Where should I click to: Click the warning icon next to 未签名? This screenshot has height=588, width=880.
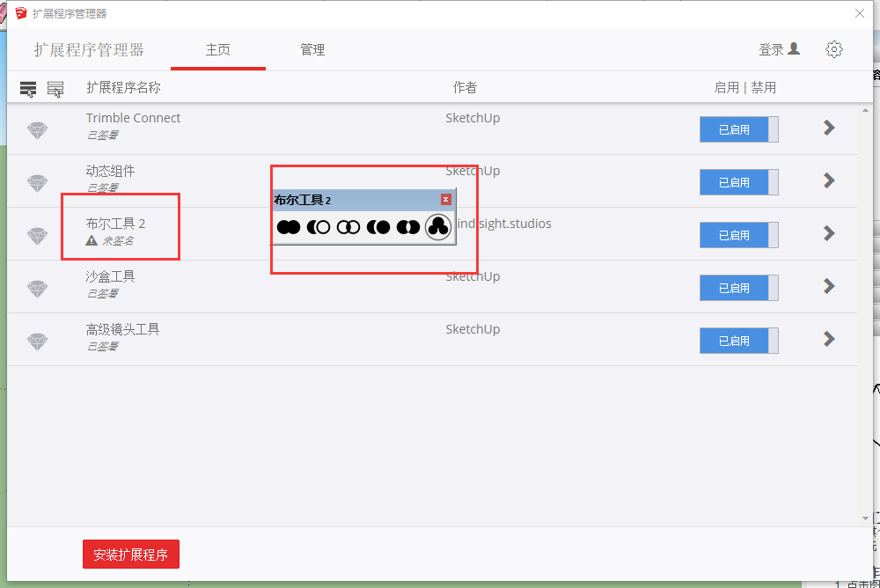[x=92, y=240]
